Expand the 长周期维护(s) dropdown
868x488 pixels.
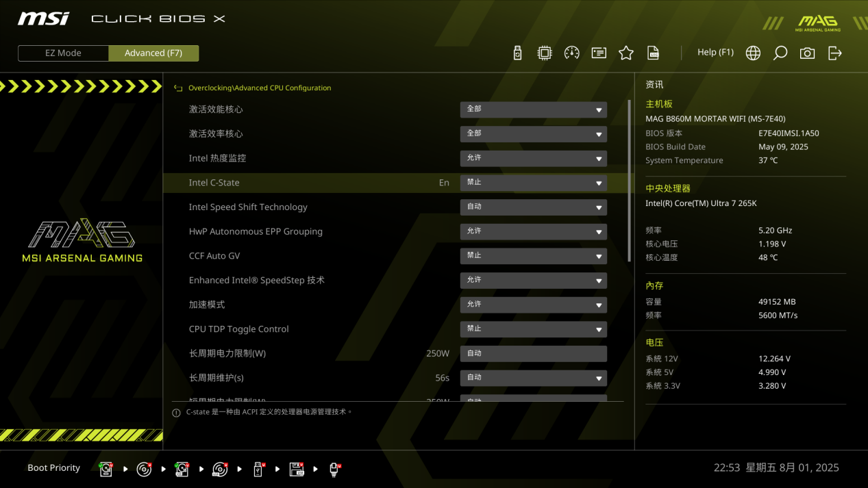click(533, 378)
